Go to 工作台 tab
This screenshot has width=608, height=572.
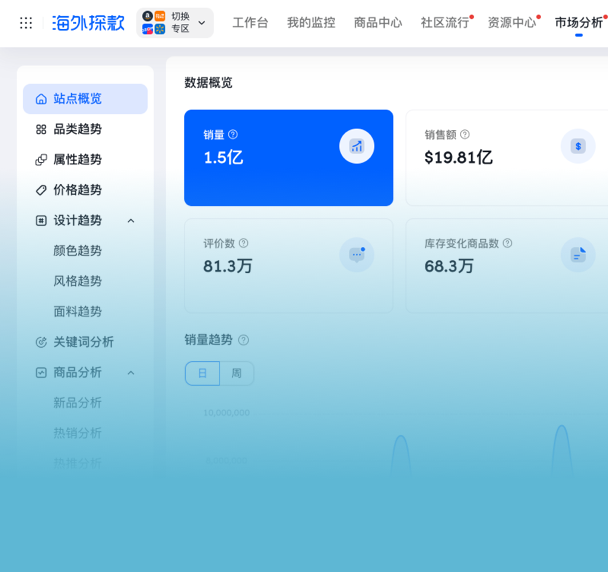250,22
